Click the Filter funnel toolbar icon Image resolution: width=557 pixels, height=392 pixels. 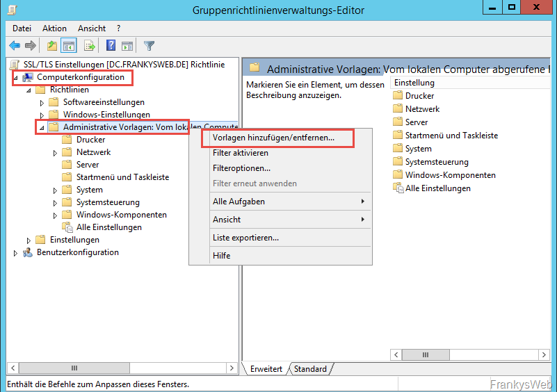(x=149, y=46)
